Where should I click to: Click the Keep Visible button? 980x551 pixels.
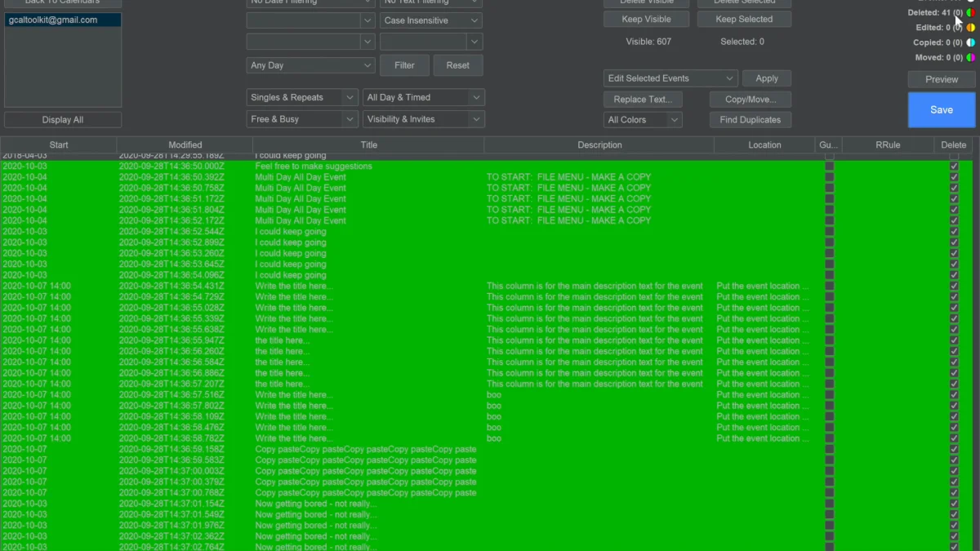coord(647,19)
